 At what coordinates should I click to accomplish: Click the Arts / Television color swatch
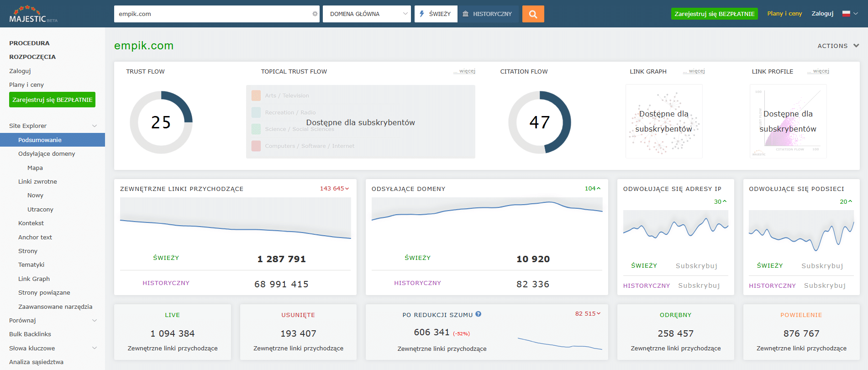[x=256, y=95]
